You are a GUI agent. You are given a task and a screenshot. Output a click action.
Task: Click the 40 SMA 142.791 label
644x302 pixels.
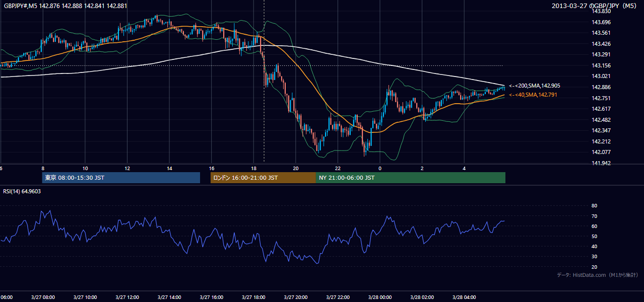pyautogui.click(x=534, y=95)
